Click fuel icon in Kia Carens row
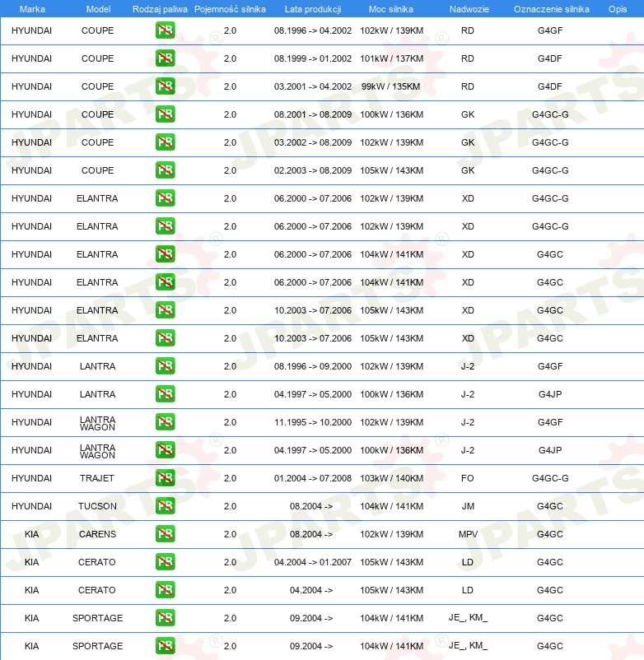The height and width of the screenshot is (660, 644). 165,534
